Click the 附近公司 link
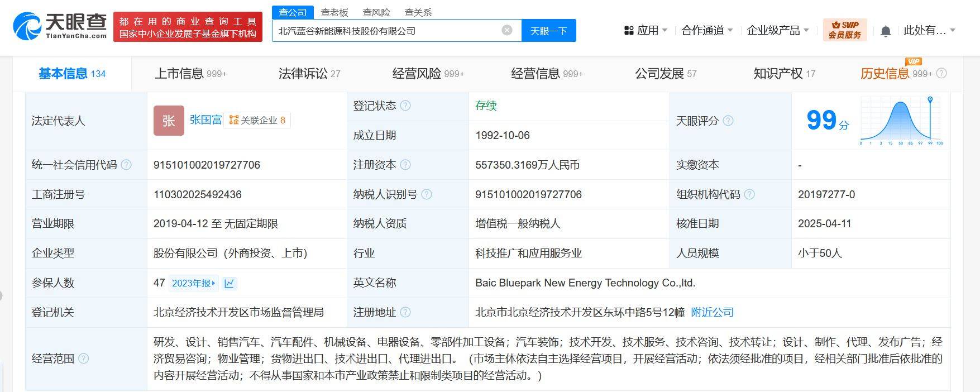This screenshot has height=392, width=980. pyautogui.click(x=713, y=313)
